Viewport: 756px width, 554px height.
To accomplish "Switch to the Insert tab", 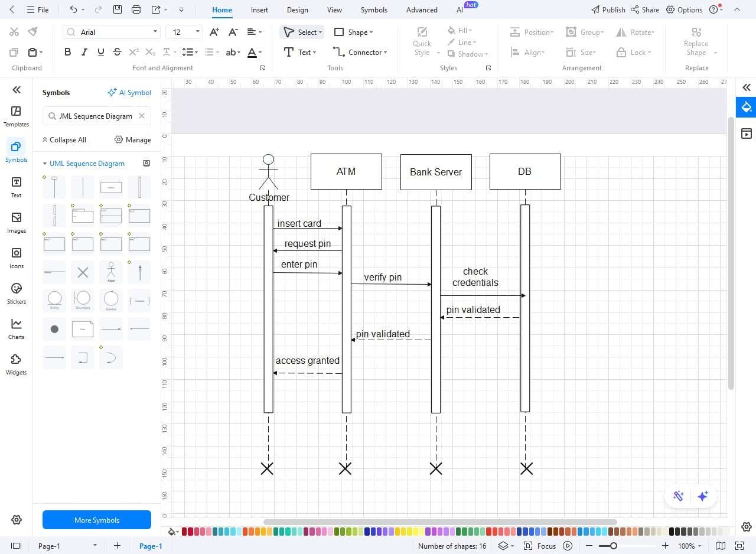I will point(259,9).
